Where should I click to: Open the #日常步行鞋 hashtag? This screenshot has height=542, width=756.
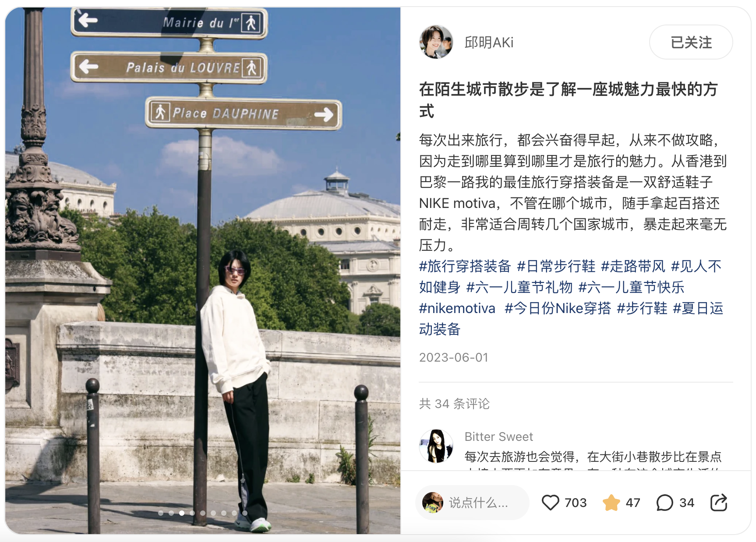[556, 266]
